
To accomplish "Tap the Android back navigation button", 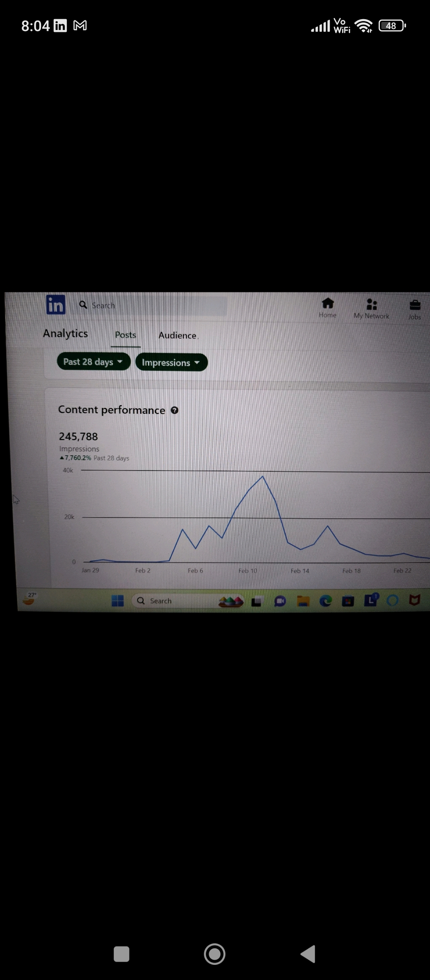I will [308, 954].
